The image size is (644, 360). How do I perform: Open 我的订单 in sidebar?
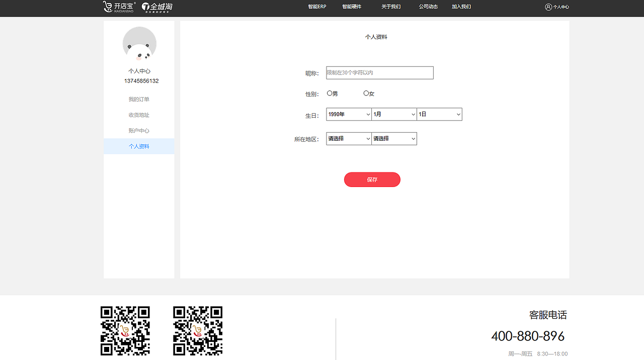pos(139,100)
